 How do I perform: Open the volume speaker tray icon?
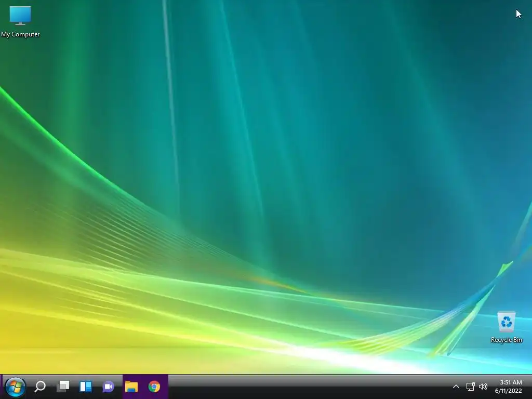(483, 387)
